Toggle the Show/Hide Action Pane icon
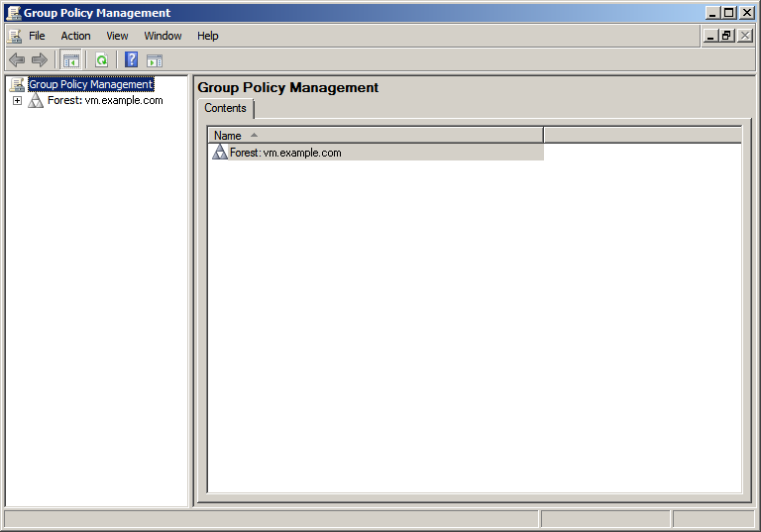 coord(155,60)
